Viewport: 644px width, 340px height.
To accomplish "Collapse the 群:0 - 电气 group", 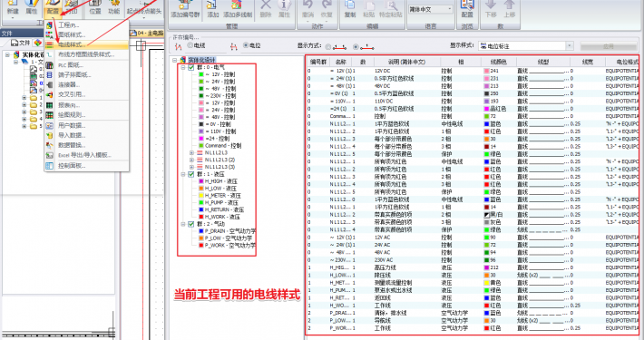I will point(183,67).
